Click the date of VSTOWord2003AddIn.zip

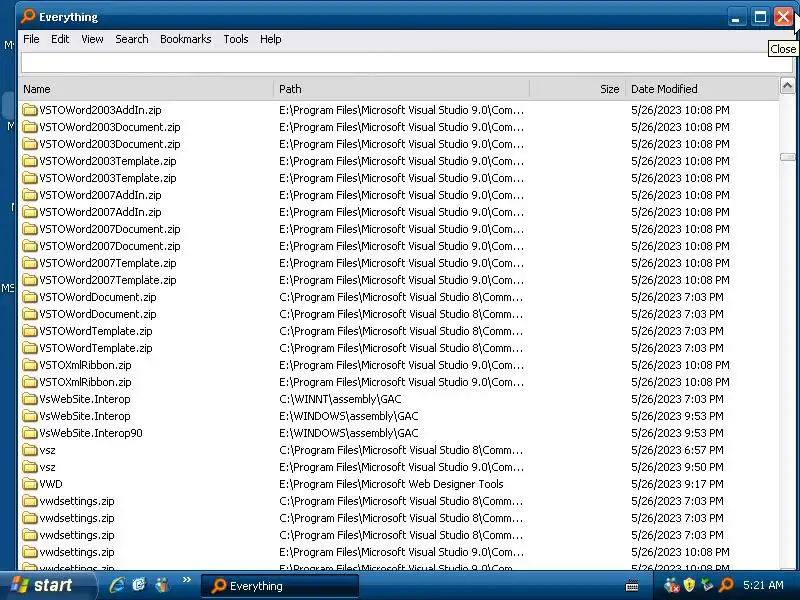(x=680, y=110)
